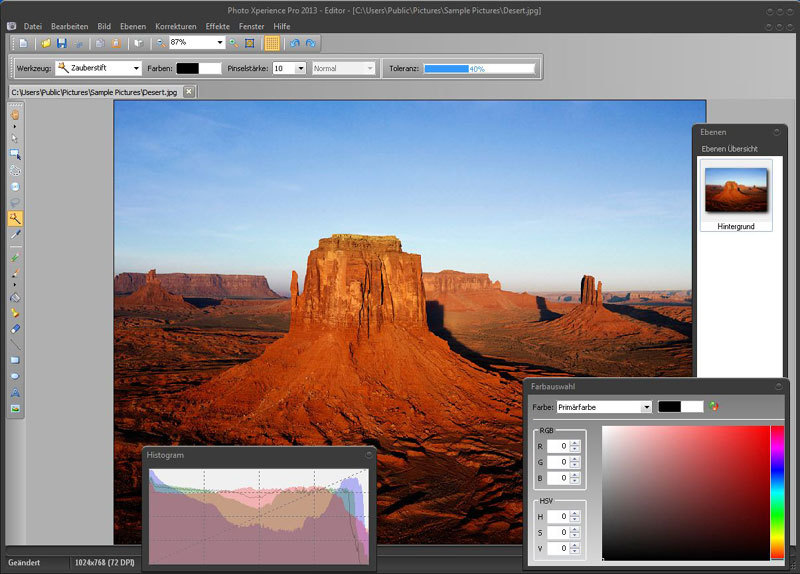Click the B value input field
Viewport: 800px width, 574px height.
tap(558, 478)
